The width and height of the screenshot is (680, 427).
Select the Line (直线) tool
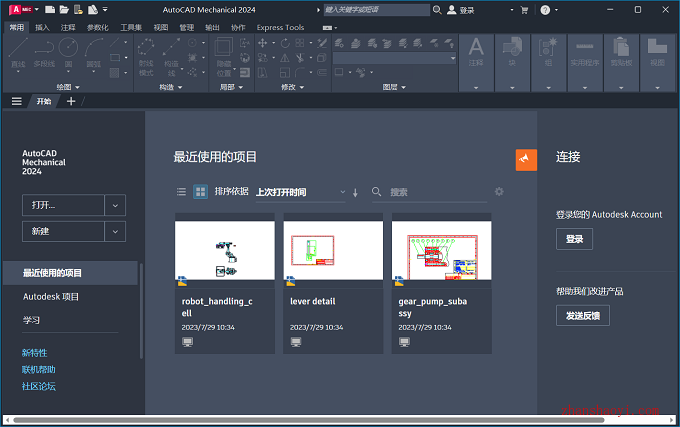tap(18, 53)
